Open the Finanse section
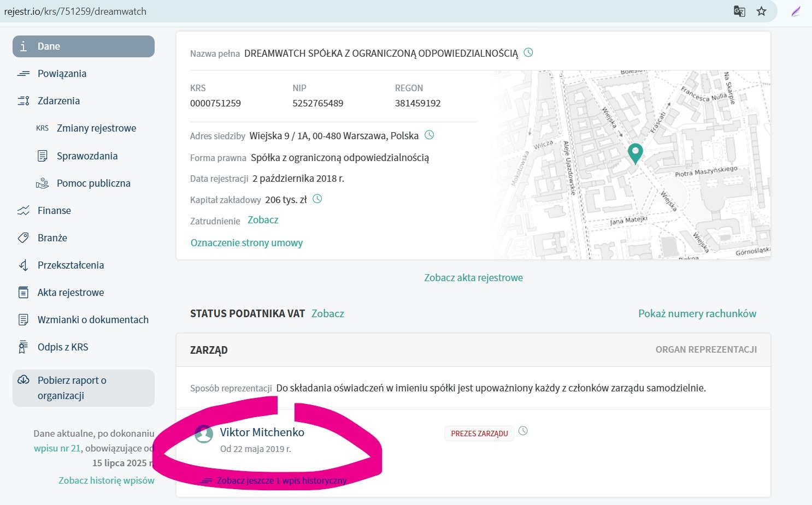812x505 pixels. pyautogui.click(x=54, y=211)
